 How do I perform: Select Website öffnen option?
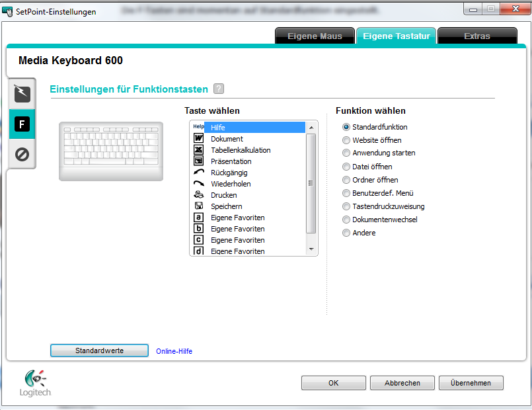(346, 140)
